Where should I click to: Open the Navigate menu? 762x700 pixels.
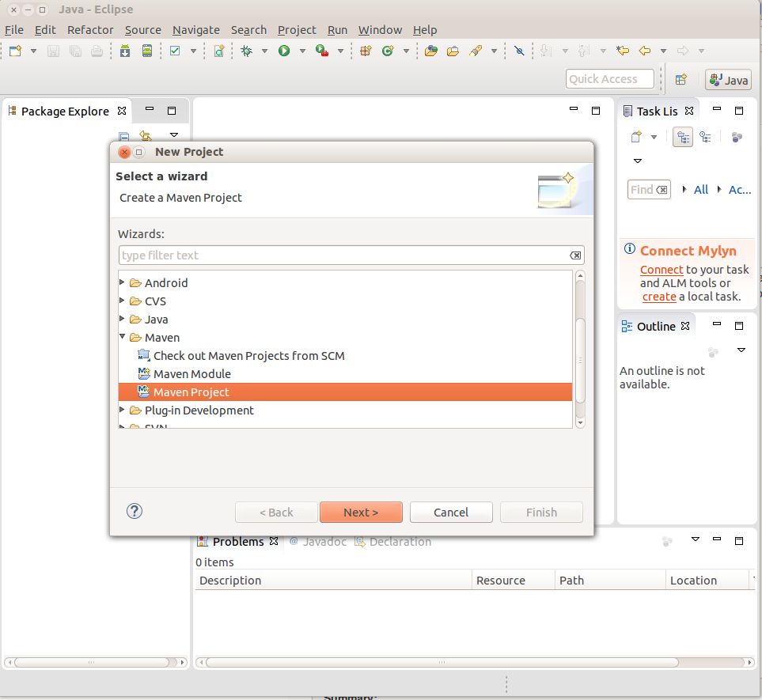click(196, 29)
